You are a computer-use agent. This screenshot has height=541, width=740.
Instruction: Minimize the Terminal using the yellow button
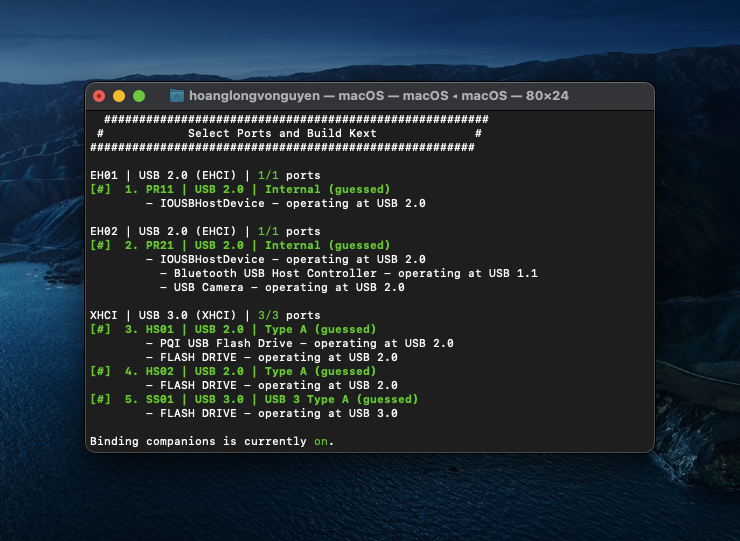point(119,96)
